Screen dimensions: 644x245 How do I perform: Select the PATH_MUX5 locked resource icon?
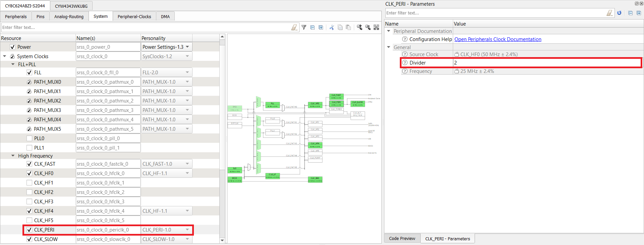(x=29, y=129)
